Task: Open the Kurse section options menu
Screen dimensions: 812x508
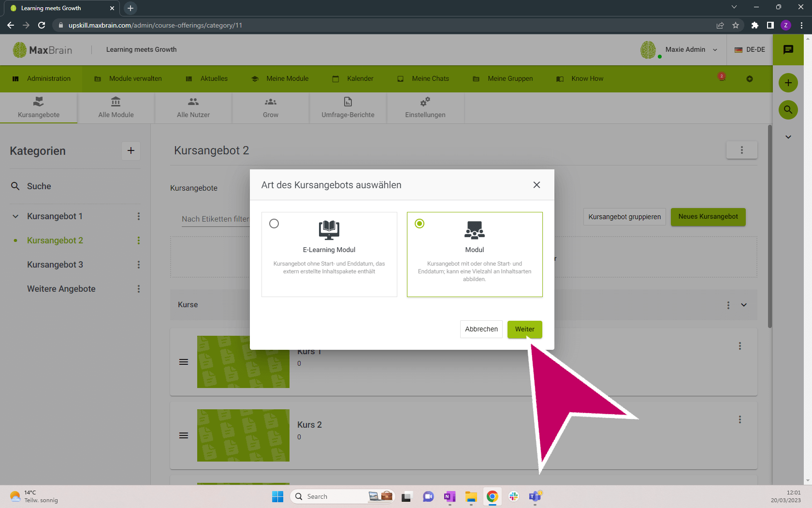Action: click(x=728, y=305)
